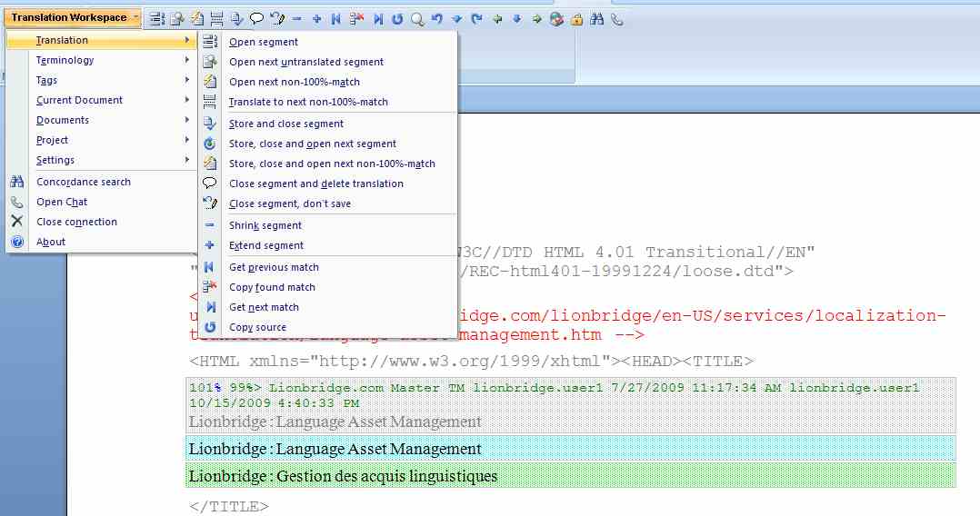The width and height of the screenshot is (980, 516).
Task: Expand the Terminology submenu
Action: tap(101, 60)
